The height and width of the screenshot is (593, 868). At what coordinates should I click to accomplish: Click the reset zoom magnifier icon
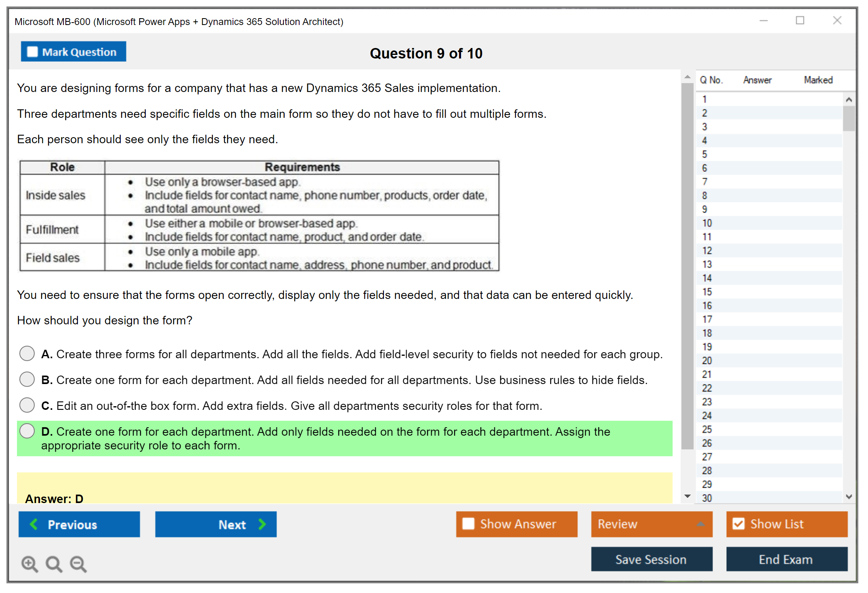(x=54, y=564)
